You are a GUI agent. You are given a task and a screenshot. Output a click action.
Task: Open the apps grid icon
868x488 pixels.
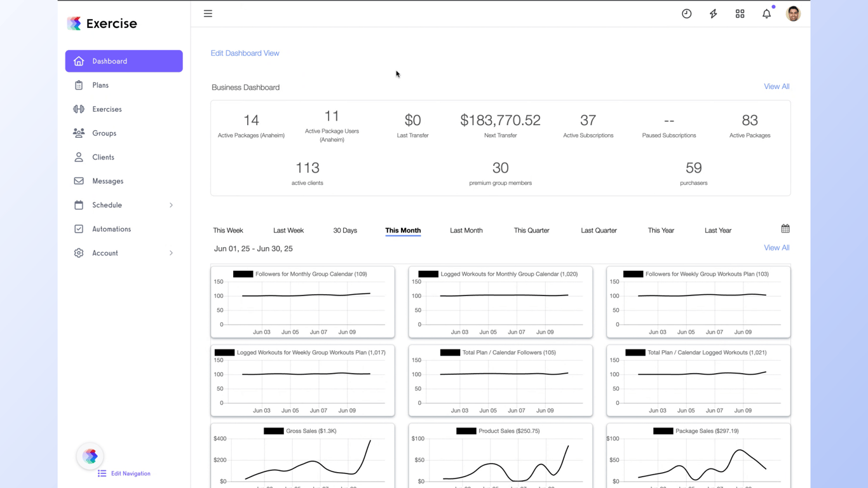click(x=740, y=13)
